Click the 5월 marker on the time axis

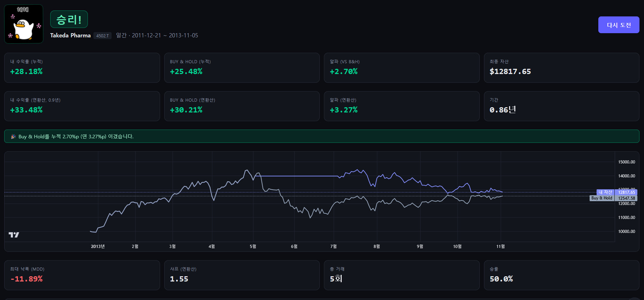click(253, 247)
